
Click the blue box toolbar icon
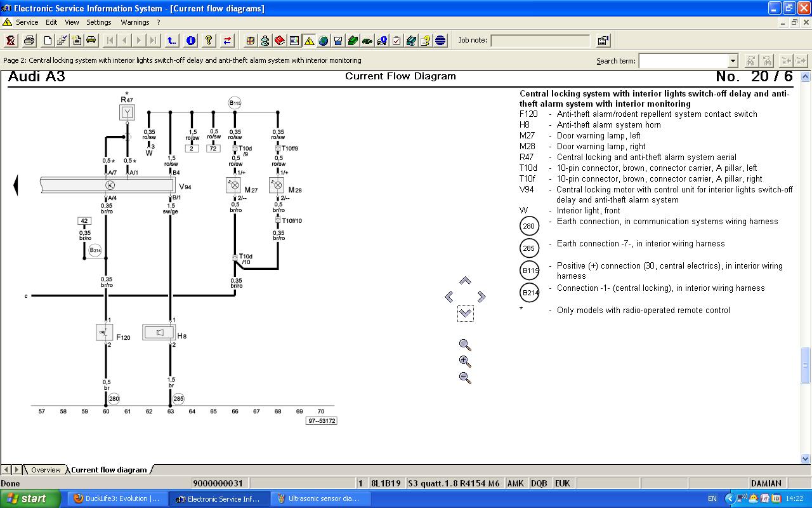tap(338, 41)
